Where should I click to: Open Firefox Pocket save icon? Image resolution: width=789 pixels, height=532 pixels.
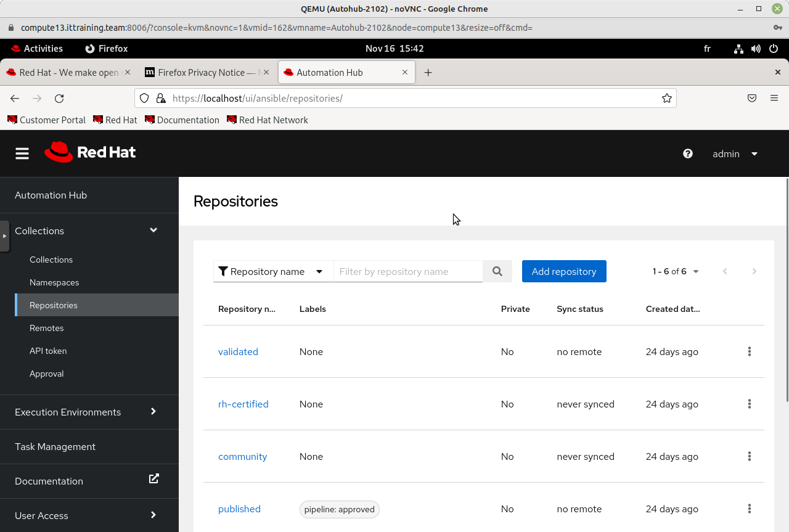coord(752,98)
